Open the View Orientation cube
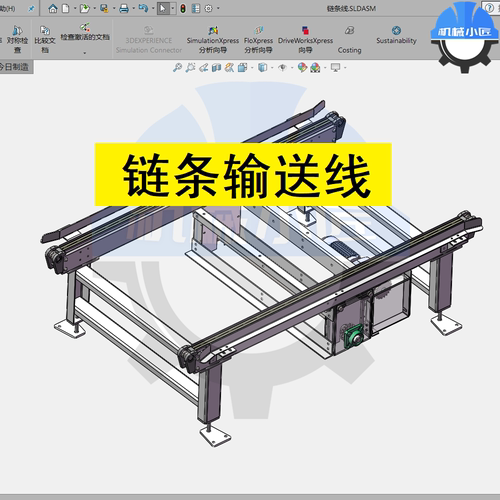Image resolution: width=500 pixels, height=500 pixels. coord(242,68)
